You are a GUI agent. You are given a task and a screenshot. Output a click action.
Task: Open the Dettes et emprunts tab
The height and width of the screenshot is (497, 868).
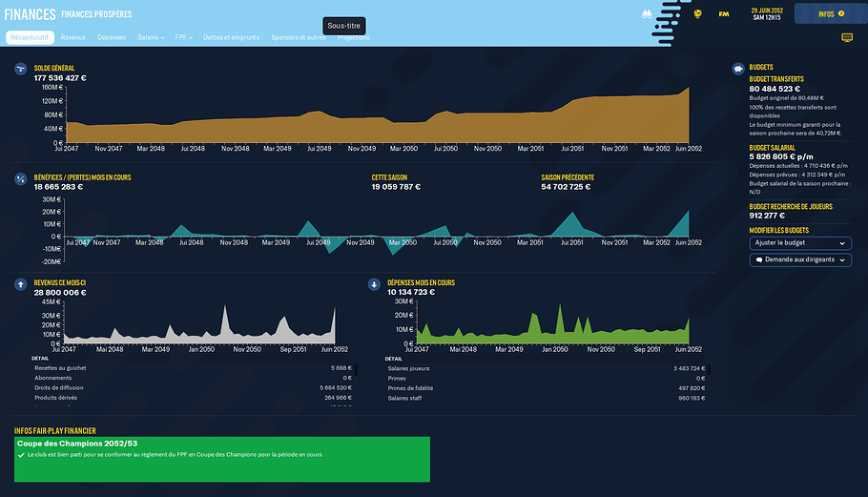click(230, 37)
